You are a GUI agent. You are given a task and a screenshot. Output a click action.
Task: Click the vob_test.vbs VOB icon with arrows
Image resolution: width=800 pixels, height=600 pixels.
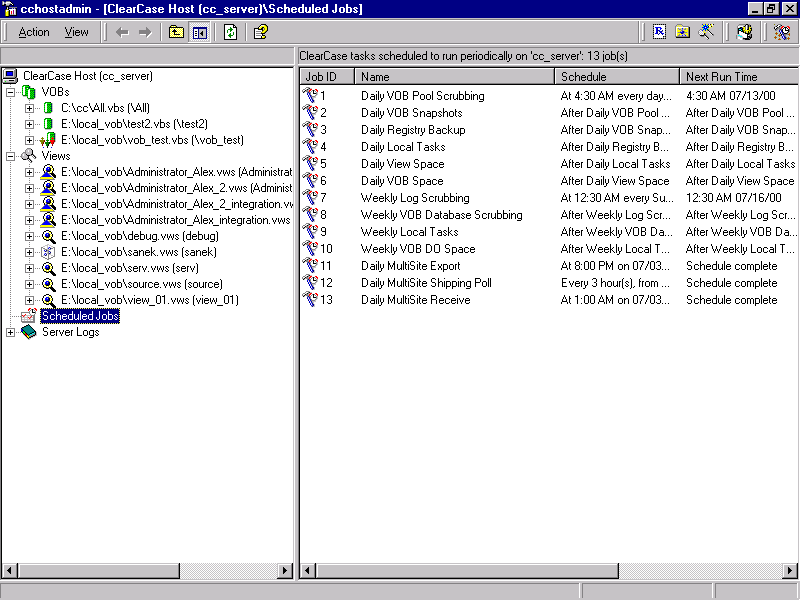48,140
